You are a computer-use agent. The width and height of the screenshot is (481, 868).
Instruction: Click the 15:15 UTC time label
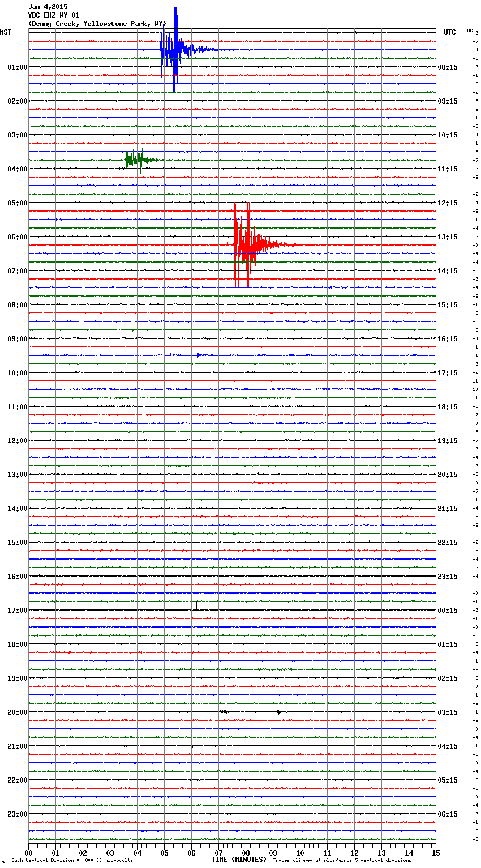click(448, 305)
